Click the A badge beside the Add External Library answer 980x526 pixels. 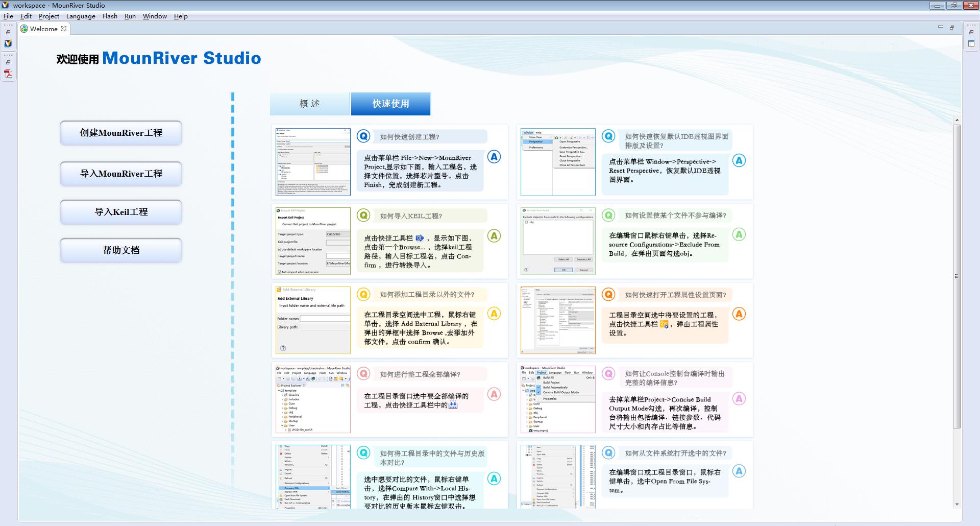click(x=494, y=314)
